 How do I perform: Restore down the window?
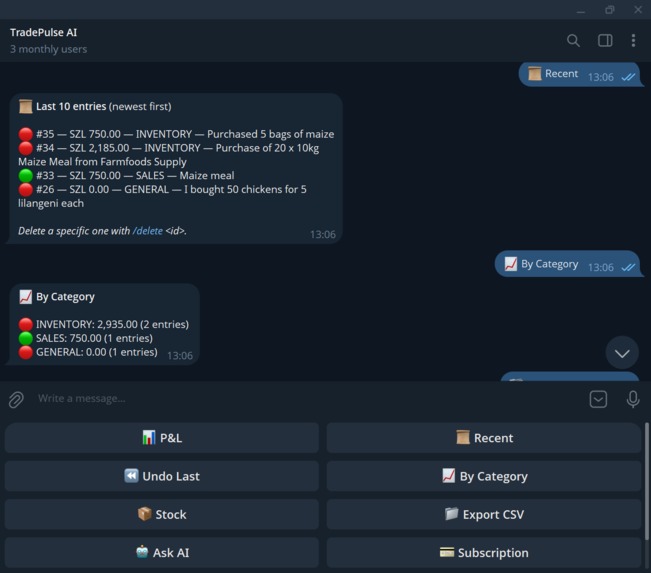tap(609, 10)
